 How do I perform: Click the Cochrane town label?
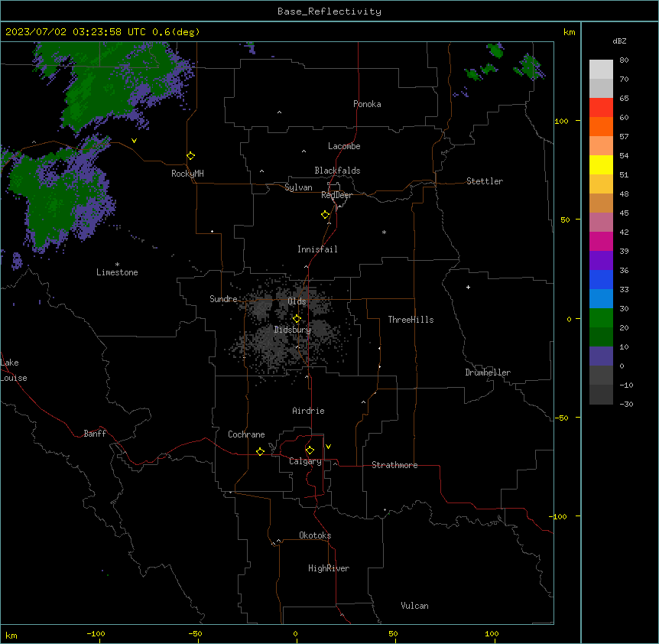[246, 434]
